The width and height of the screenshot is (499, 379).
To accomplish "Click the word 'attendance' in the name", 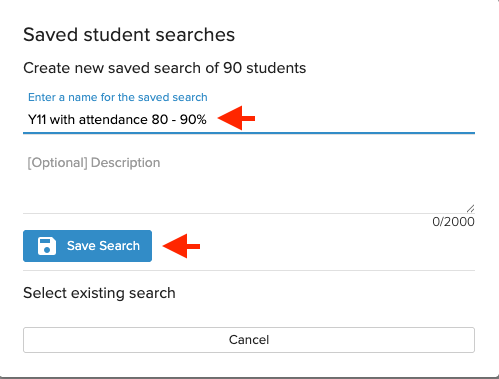I will [113, 119].
